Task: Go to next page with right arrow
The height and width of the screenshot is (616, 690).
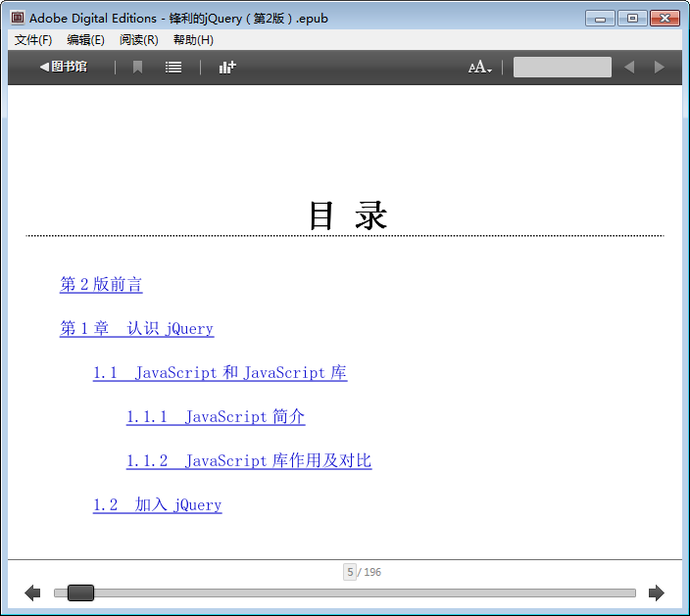Action: pos(657,592)
